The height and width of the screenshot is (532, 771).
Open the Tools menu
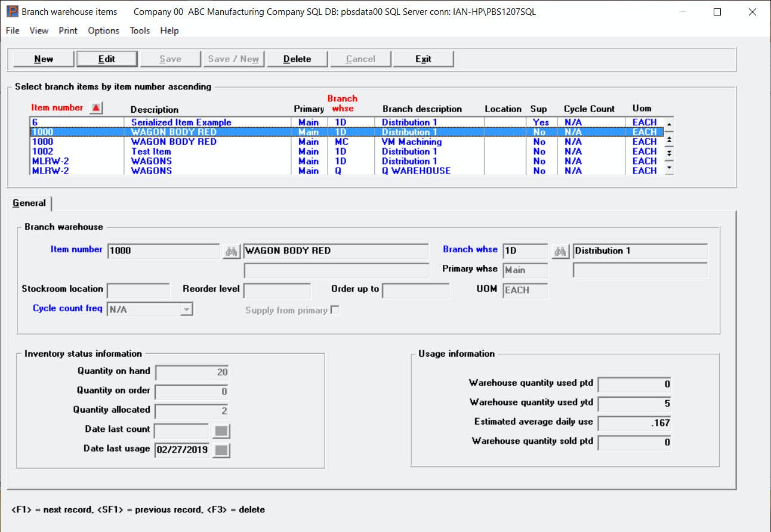tap(140, 30)
